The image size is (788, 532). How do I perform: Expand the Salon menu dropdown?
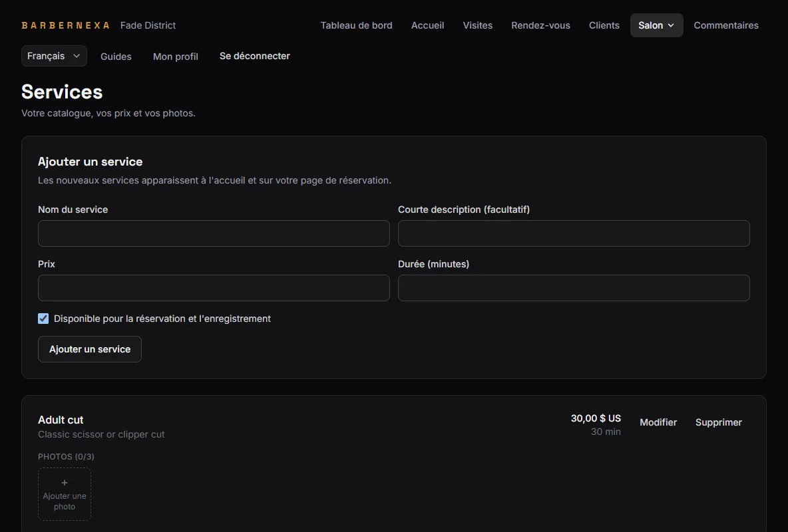click(x=656, y=25)
